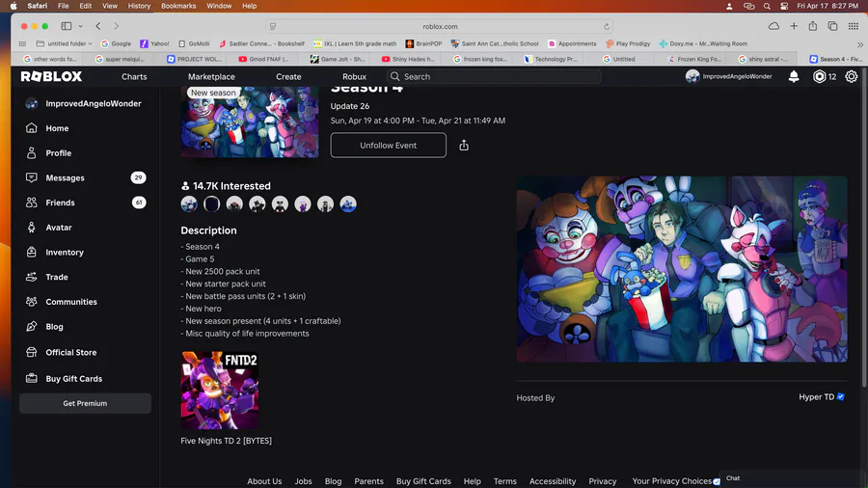Viewport: 868px width, 488px height.
Task: Open the Five Nights TD 2 [BYTES] link
Action: (226, 441)
